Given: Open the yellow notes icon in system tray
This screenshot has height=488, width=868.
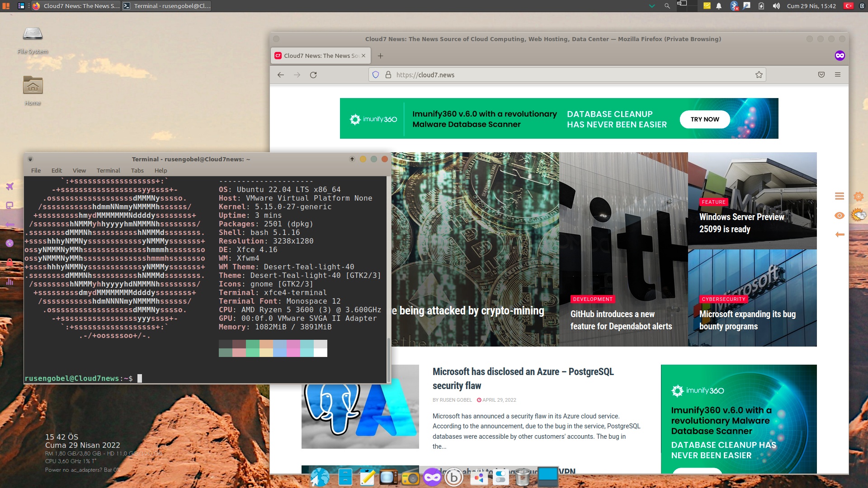Looking at the screenshot, I should point(707,6).
